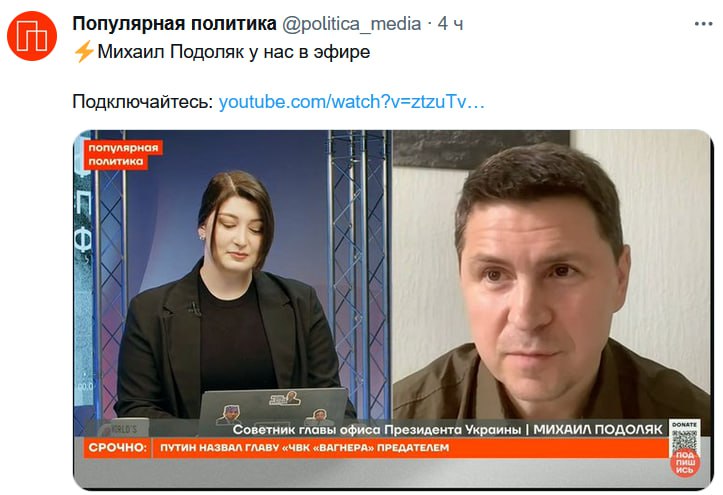Image resolution: width=723 pixels, height=495 pixels.
Task: Click the Популярная политика profile avatar
Action: [x=32, y=35]
